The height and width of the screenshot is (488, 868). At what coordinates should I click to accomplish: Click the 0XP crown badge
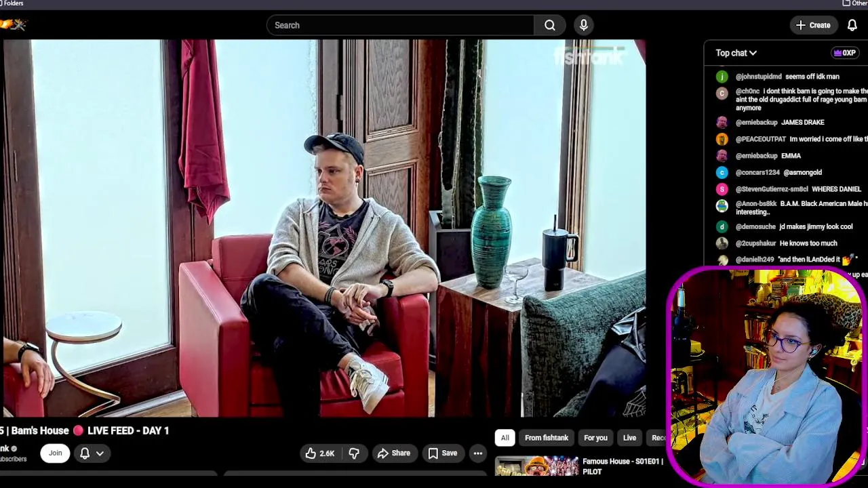844,53
